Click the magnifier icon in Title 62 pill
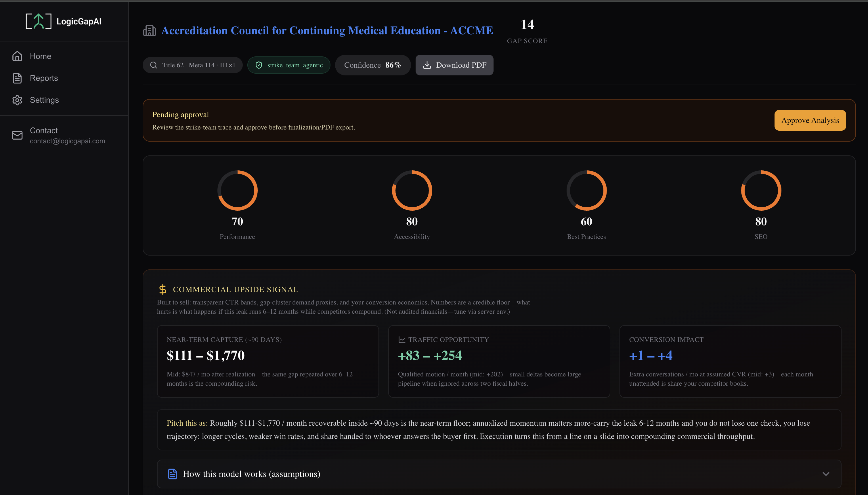The height and width of the screenshot is (495, 868). click(x=154, y=65)
